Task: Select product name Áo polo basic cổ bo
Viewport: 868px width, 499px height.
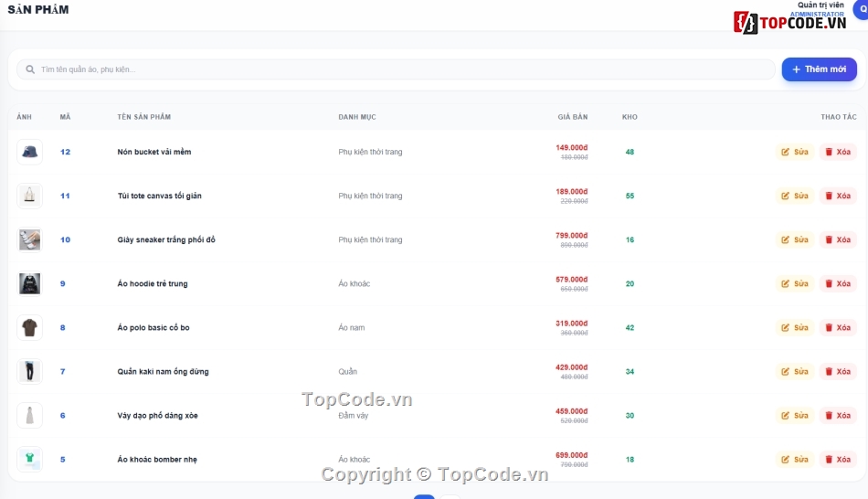Action: point(153,327)
